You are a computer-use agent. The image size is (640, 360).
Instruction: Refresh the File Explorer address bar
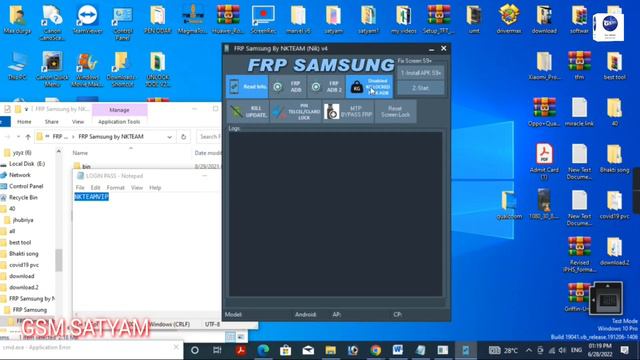(x=184, y=137)
